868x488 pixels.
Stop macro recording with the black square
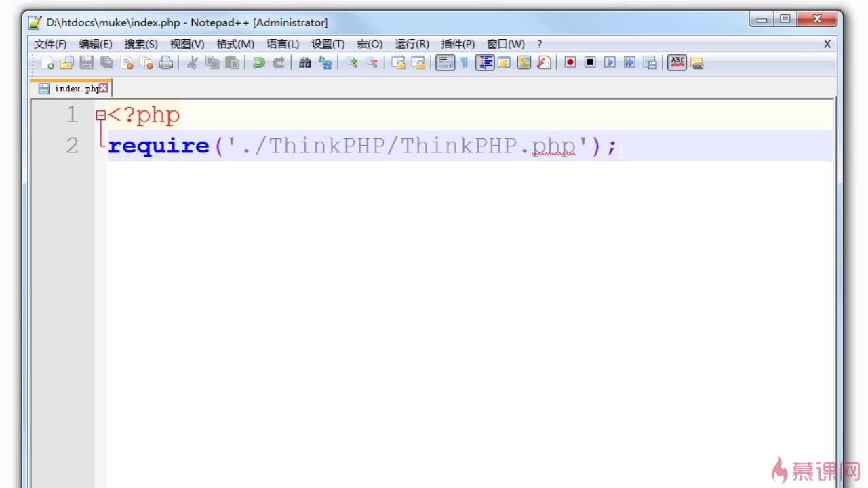(x=590, y=63)
